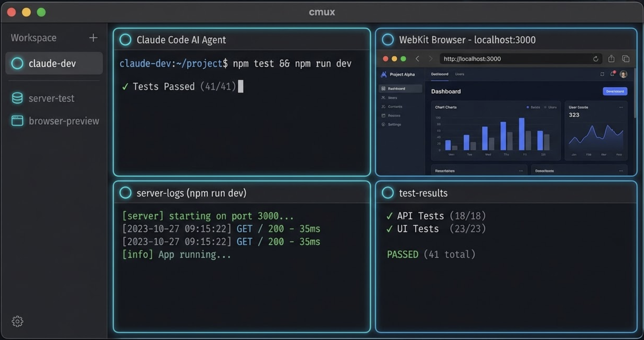Toggle the test-results pane status circle

point(388,193)
